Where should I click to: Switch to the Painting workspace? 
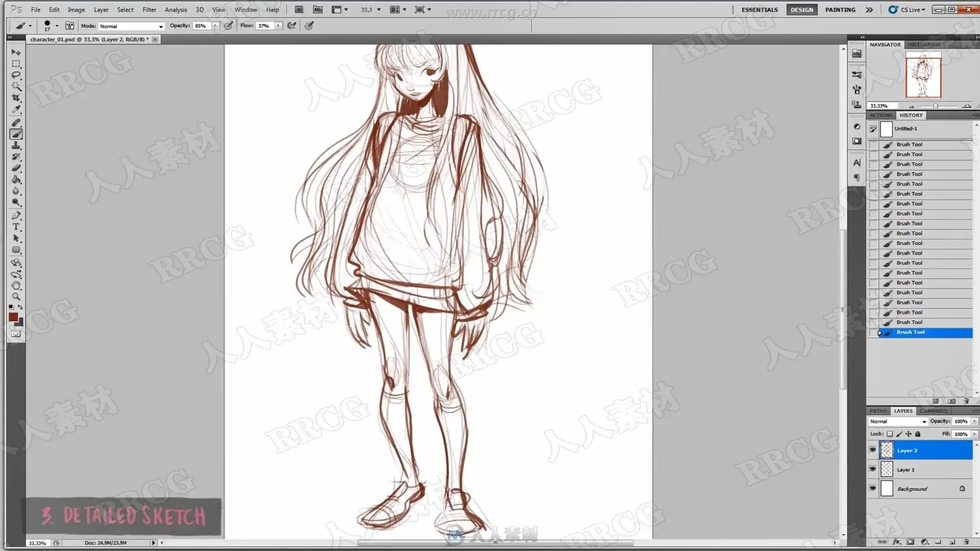click(840, 10)
